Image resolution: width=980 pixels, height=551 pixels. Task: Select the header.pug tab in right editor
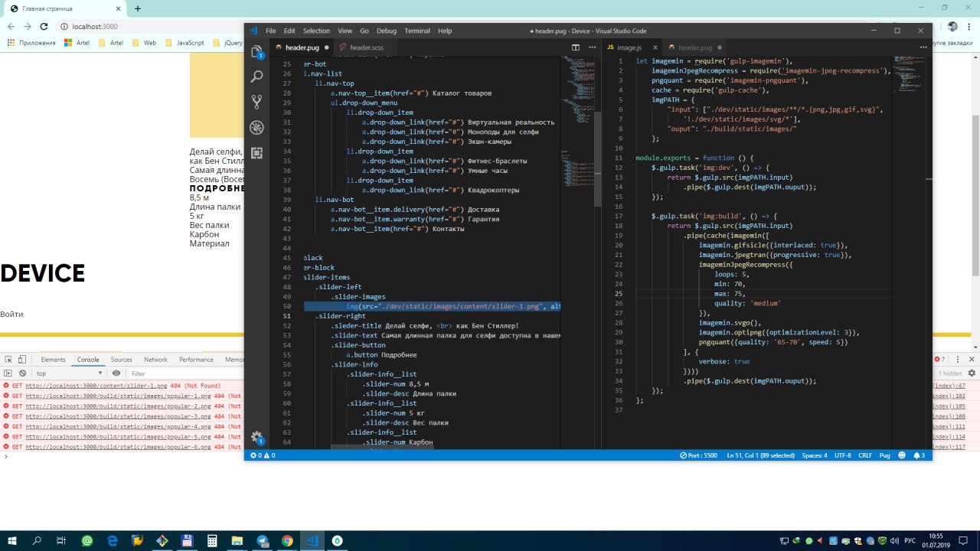point(695,47)
